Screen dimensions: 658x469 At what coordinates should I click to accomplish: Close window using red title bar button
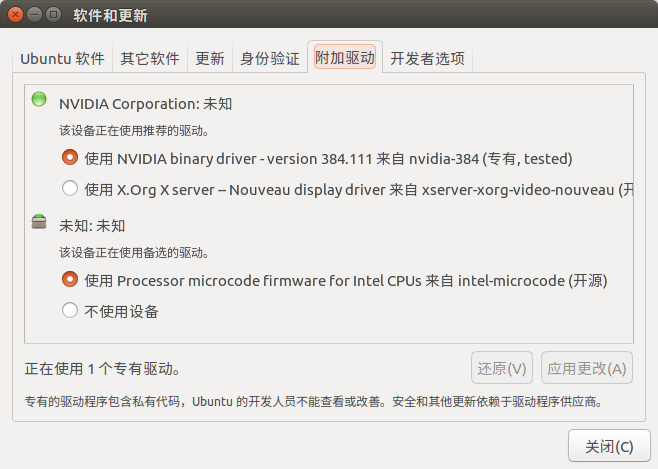coord(17,15)
